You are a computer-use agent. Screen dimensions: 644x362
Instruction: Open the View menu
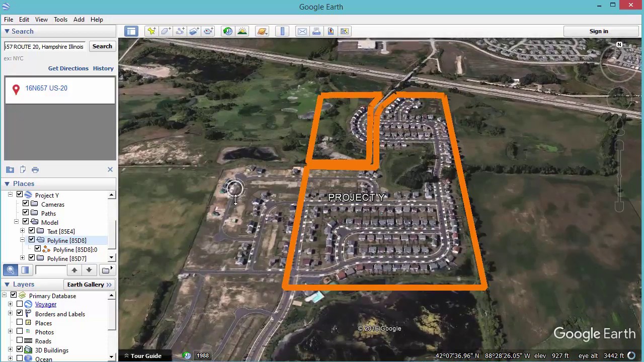[41, 20]
